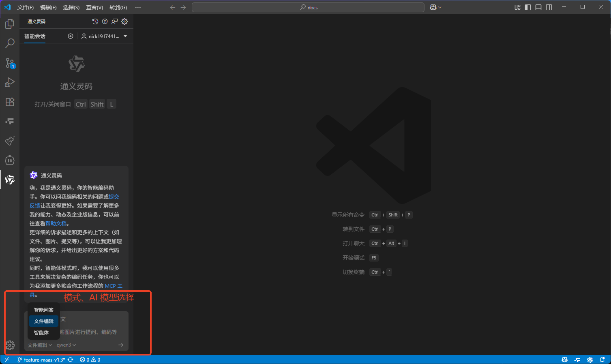Screen dimensions: 611x364
Task: Go forward with the title bar right arrow
Action: [183, 7]
